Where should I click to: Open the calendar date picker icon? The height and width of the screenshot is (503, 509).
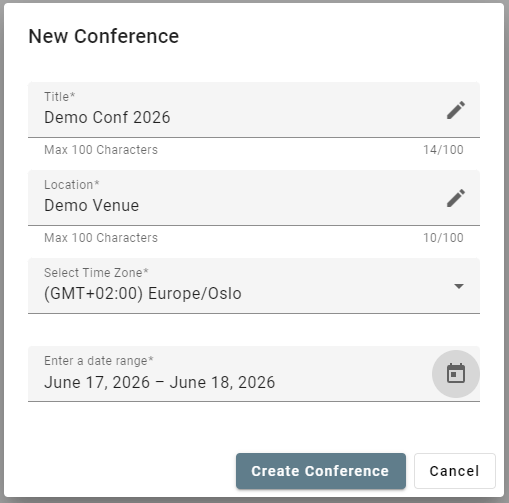pos(456,374)
